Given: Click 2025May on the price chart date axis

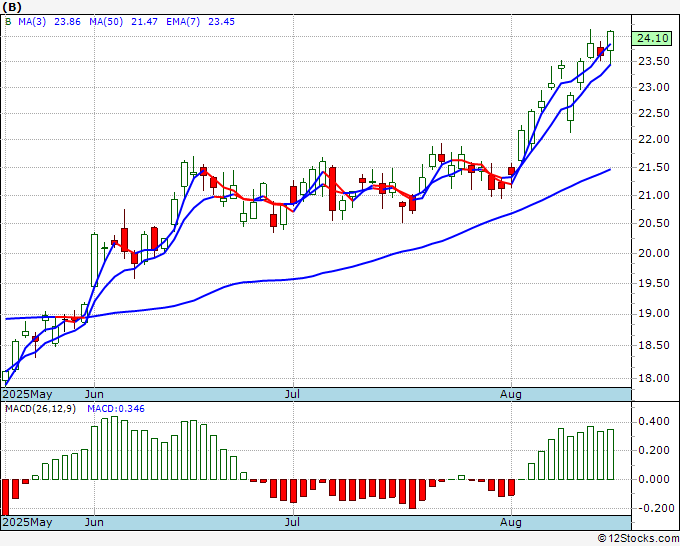Looking at the screenshot, I should coord(27,394).
